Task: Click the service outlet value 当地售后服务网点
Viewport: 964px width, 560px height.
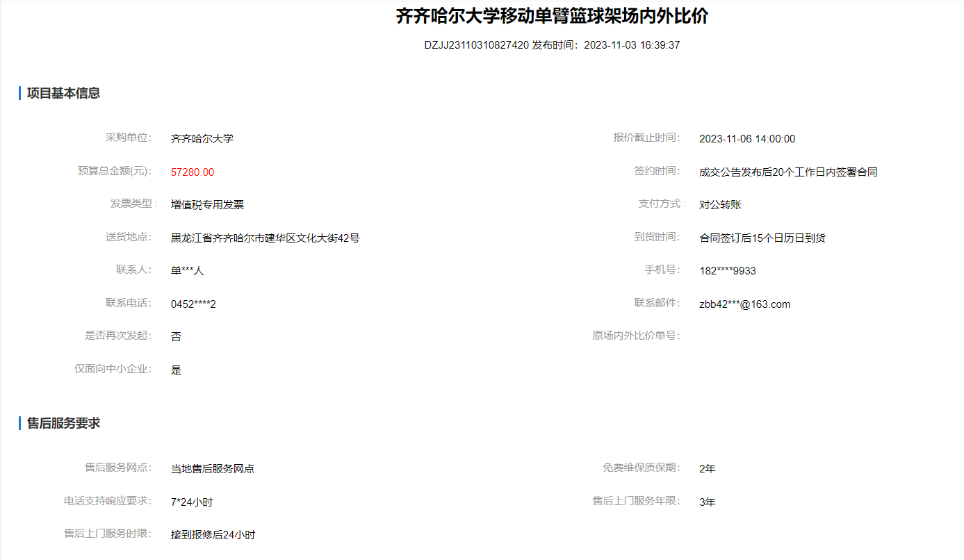Action: 213,469
